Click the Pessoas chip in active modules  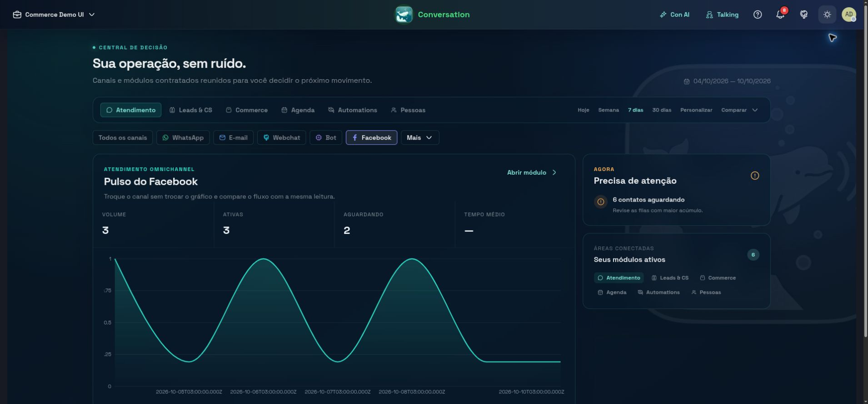click(x=706, y=293)
